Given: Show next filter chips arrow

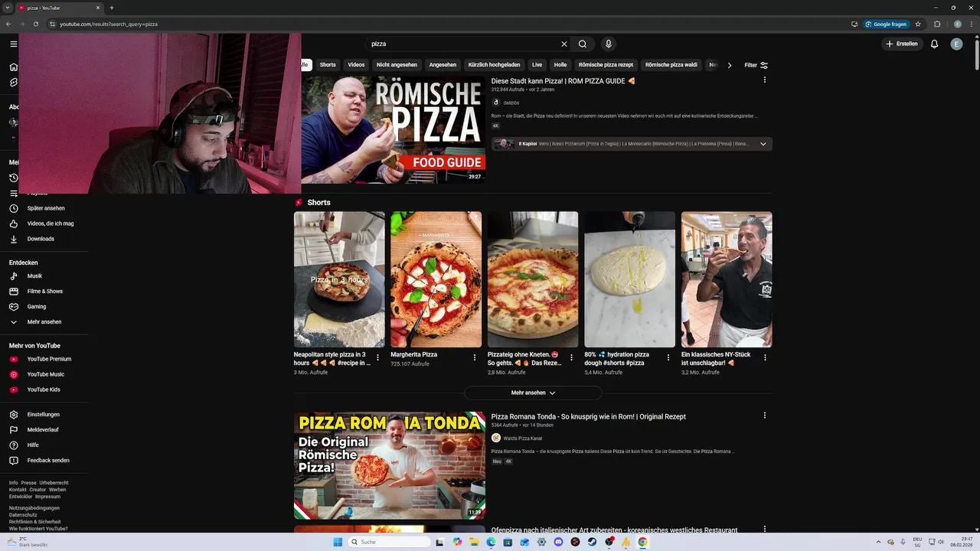Looking at the screenshot, I should pos(730,65).
